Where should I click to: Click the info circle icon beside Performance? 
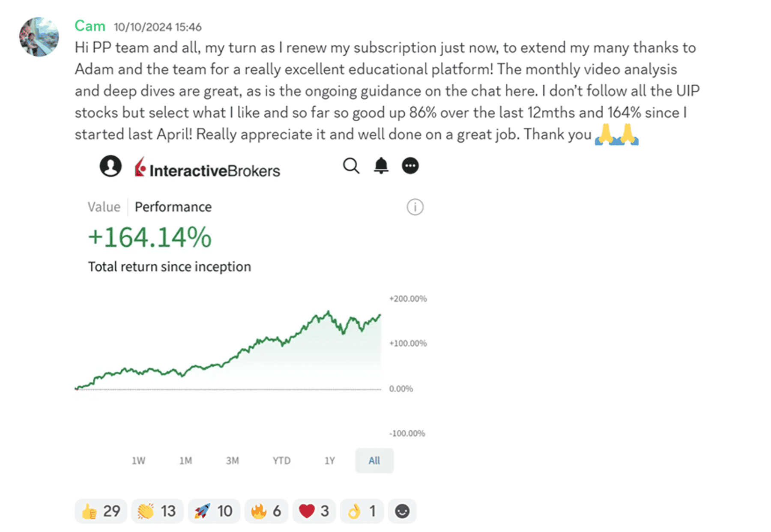coord(415,207)
